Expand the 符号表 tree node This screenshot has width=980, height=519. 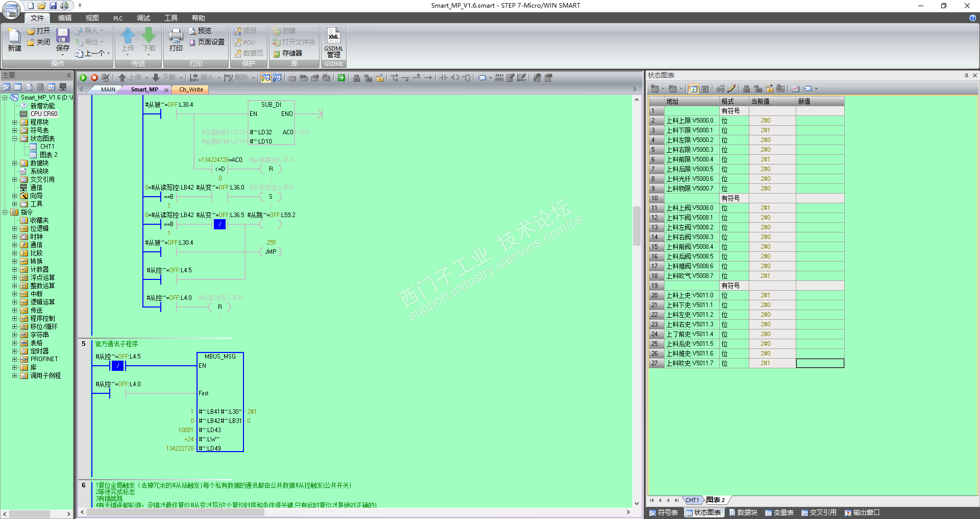[x=15, y=130]
